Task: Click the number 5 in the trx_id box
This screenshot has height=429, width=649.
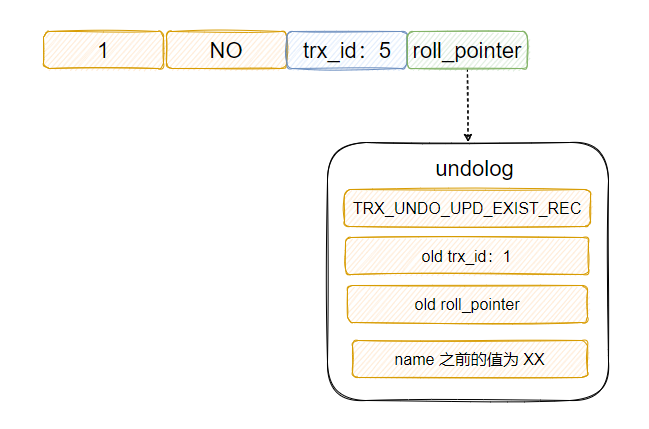Action: click(x=385, y=50)
